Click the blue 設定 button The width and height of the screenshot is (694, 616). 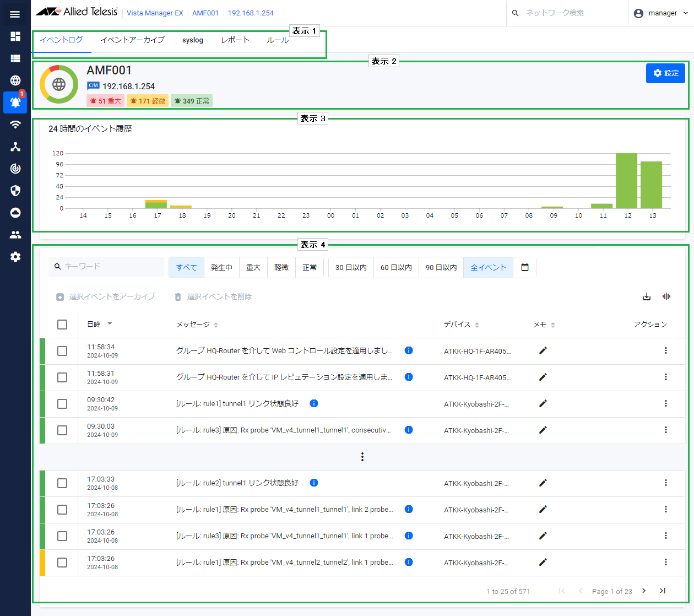tap(665, 73)
